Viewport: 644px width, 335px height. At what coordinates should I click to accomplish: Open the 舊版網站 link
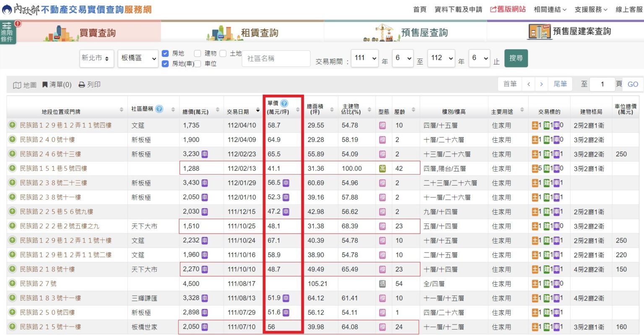tap(508, 9)
